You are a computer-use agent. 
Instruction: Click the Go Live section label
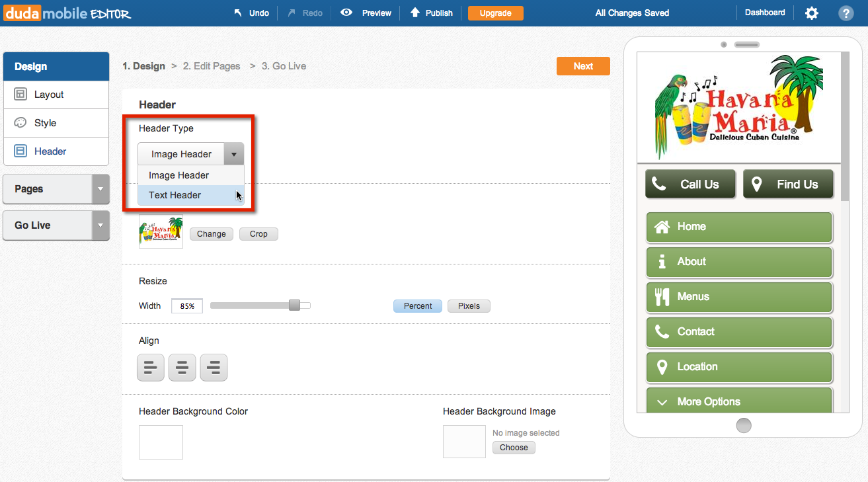pos(32,225)
